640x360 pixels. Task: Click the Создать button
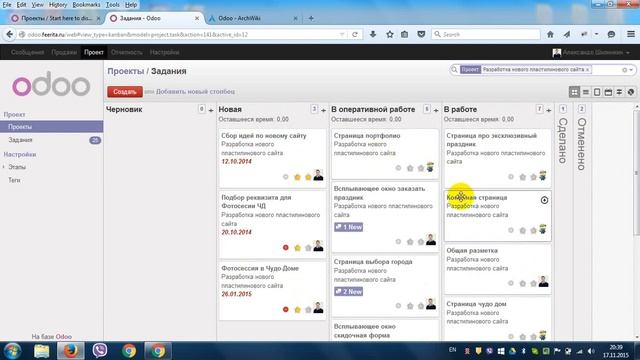pyautogui.click(x=125, y=92)
